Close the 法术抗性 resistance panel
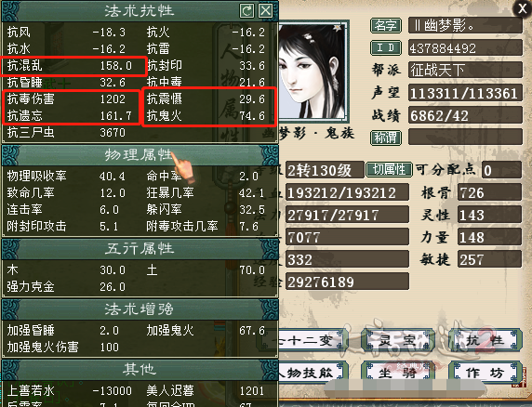This screenshot has height=407, width=532. click(x=265, y=10)
